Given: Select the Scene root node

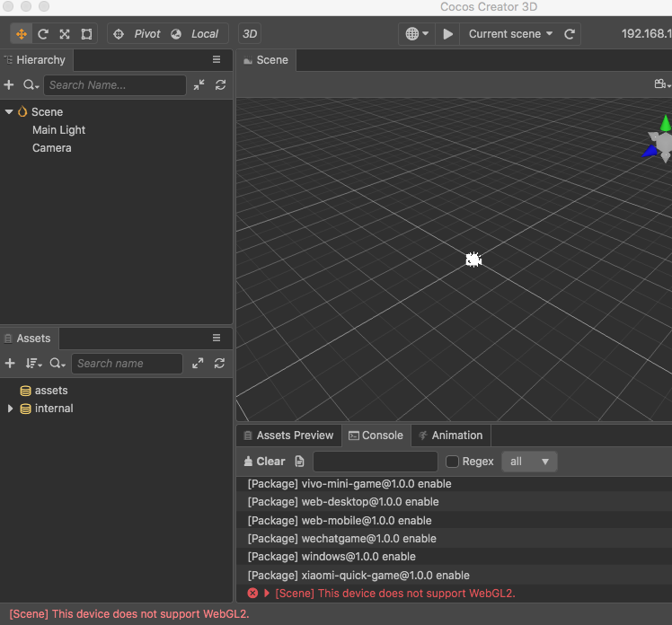Looking at the screenshot, I should click(47, 112).
